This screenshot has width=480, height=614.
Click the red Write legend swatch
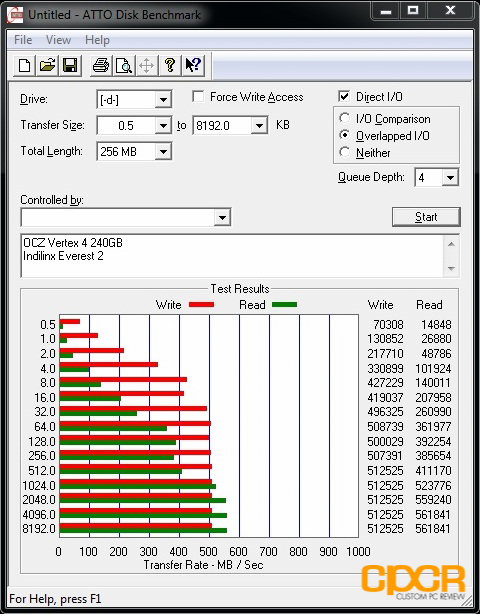point(201,304)
